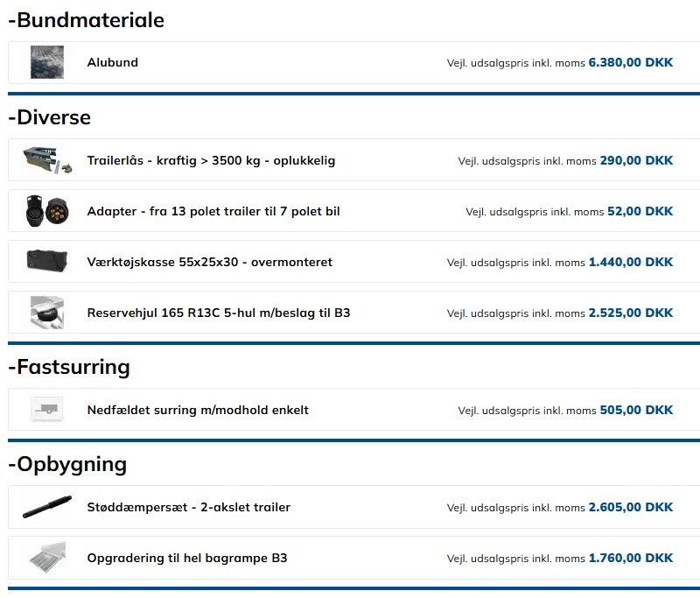Collapse the Bundmateriale section heading
Viewport: 700px width, 598px height.
[x=86, y=20]
